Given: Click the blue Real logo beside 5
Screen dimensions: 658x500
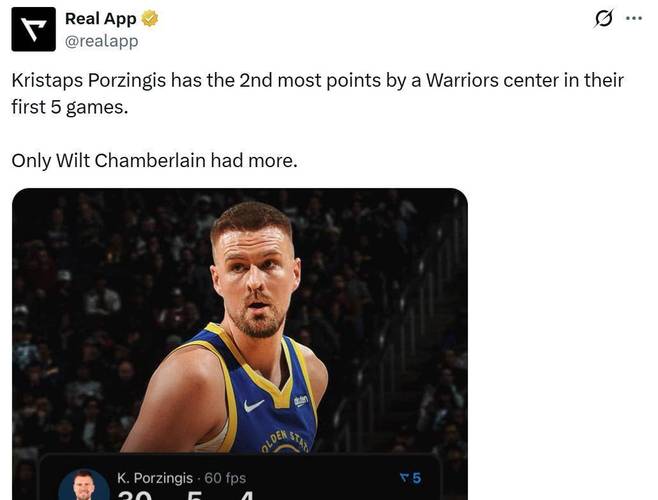Looking at the screenshot, I should coord(404,478).
